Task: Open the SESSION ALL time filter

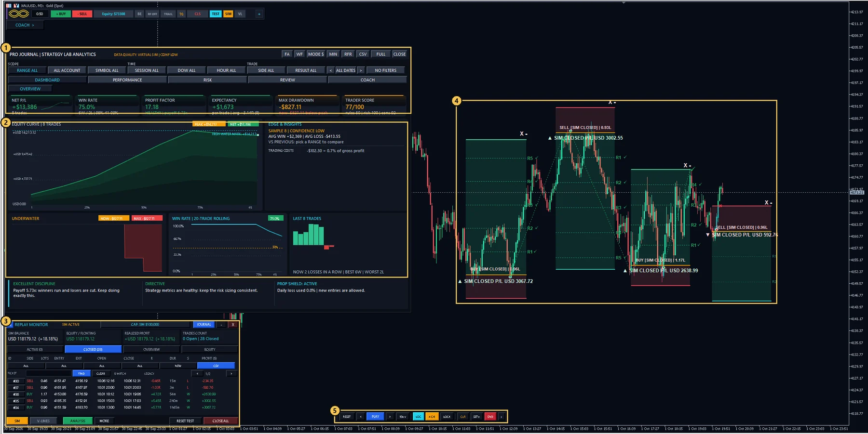Action: tap(147, 70)
